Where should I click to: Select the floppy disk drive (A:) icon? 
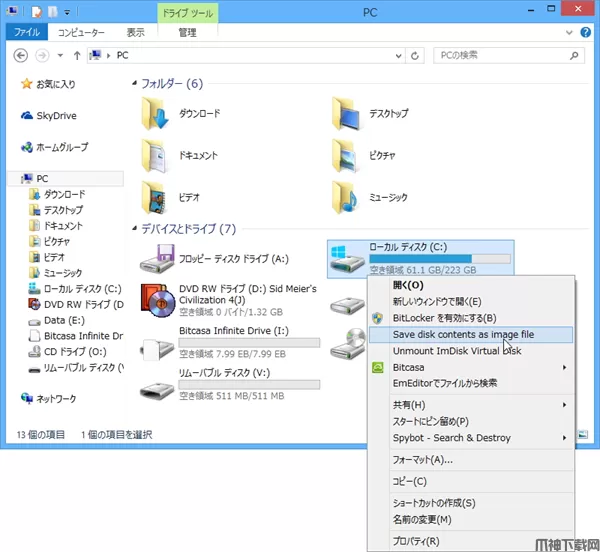(157, 259)
